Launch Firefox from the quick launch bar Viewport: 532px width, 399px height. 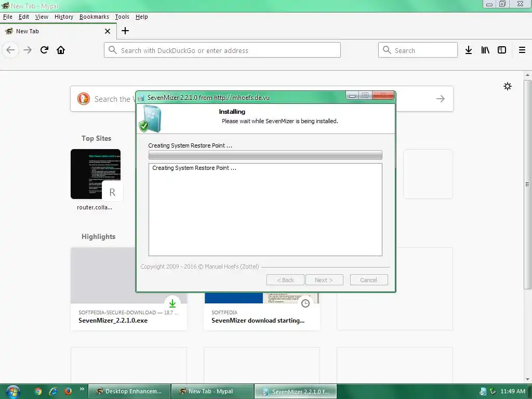pos(68,392)
